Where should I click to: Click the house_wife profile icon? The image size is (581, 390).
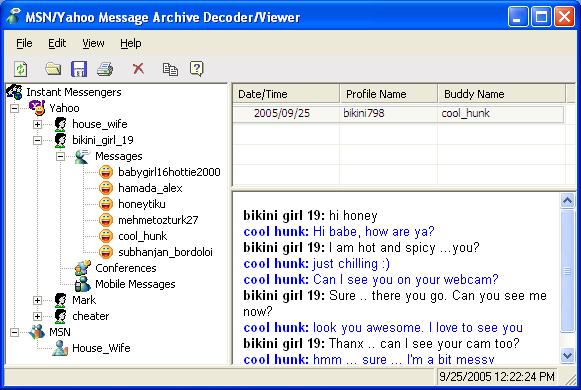[x=60, y=124]
